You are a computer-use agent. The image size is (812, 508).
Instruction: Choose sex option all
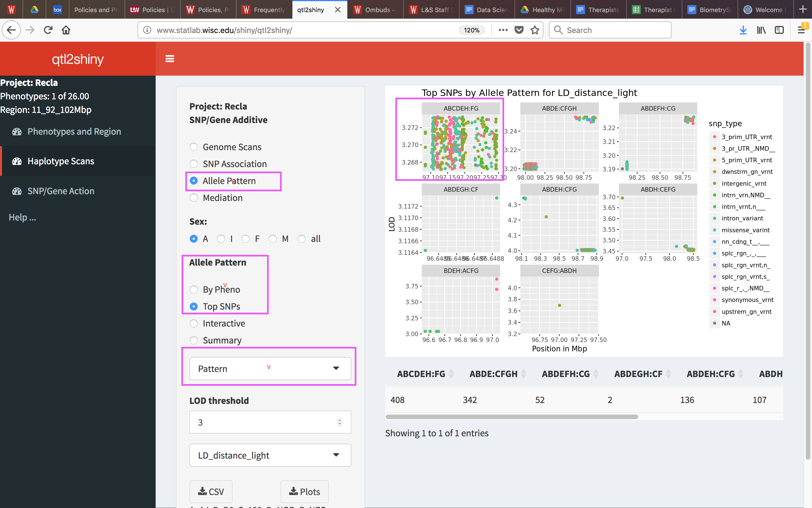pos(302,238)
